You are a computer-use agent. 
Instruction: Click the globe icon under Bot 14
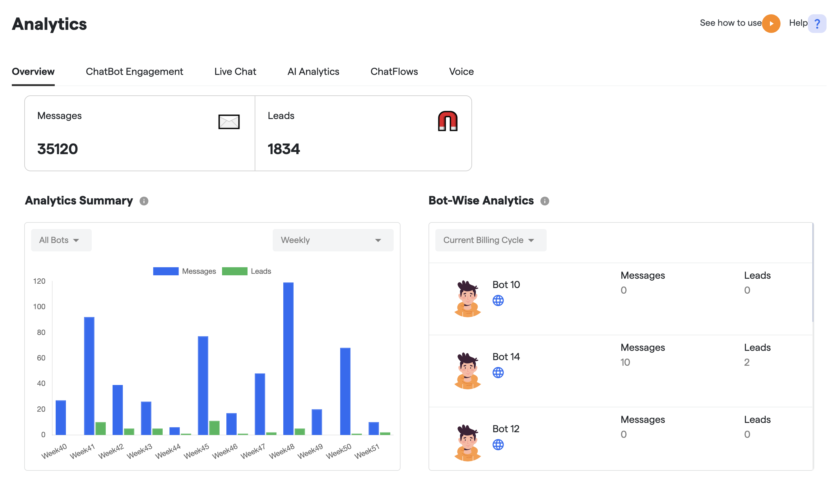(x=498, y=373)
